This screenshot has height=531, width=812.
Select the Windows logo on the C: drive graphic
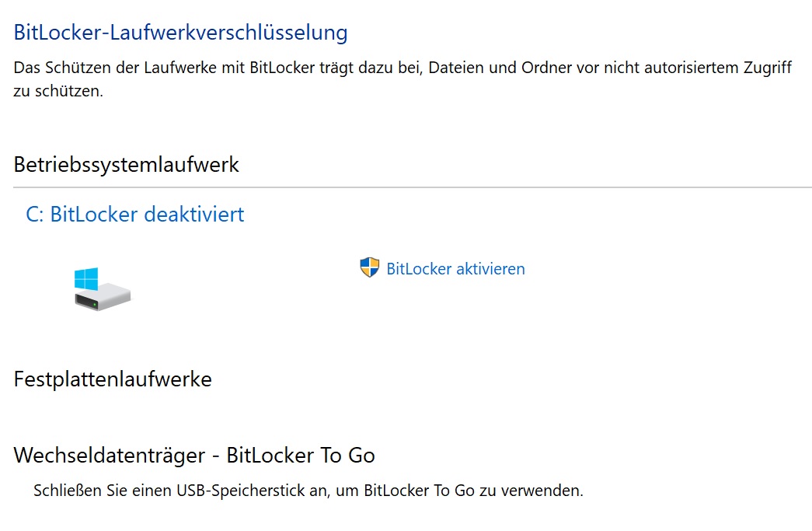point(87,278)
